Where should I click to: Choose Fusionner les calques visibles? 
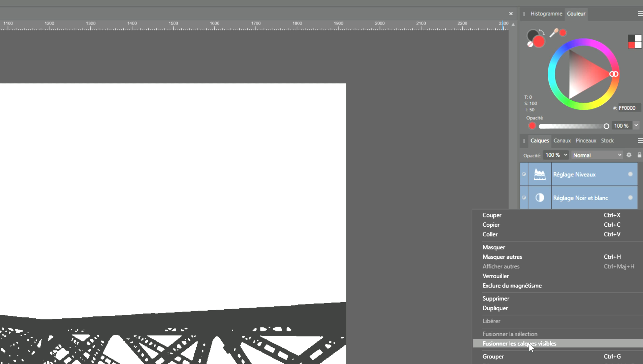pyautogui.click(x=519, y=343)
